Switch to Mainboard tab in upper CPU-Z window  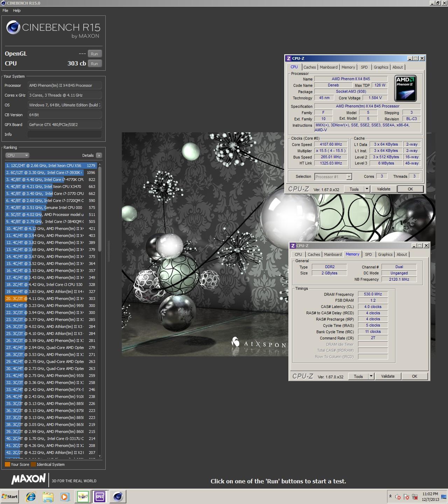coord(329,67)
